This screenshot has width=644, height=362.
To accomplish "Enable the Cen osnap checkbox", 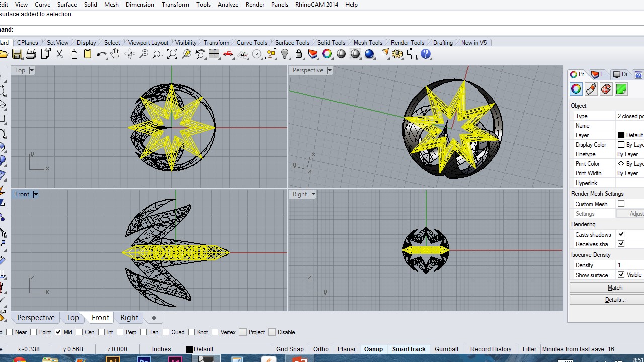I will coord(79,332).
